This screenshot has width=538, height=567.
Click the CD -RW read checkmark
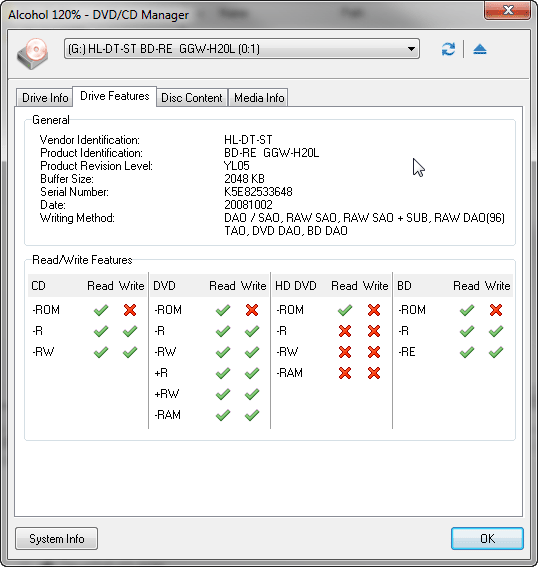(101, 352)
